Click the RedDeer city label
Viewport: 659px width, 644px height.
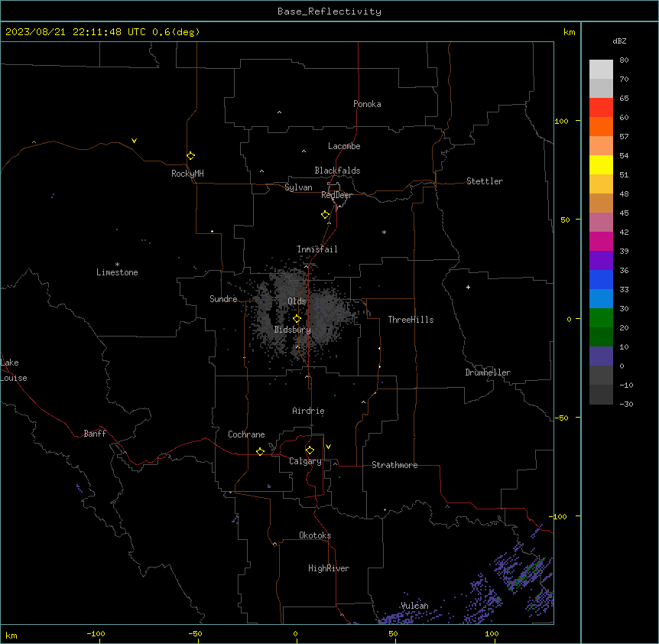click(x=336, y=195)
